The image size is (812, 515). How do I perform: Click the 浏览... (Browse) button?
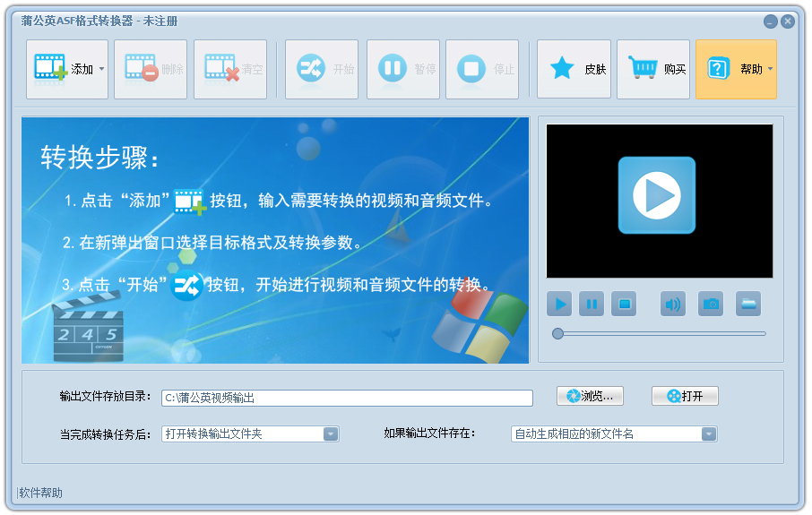pyautogui.click(x=590, y=396)
